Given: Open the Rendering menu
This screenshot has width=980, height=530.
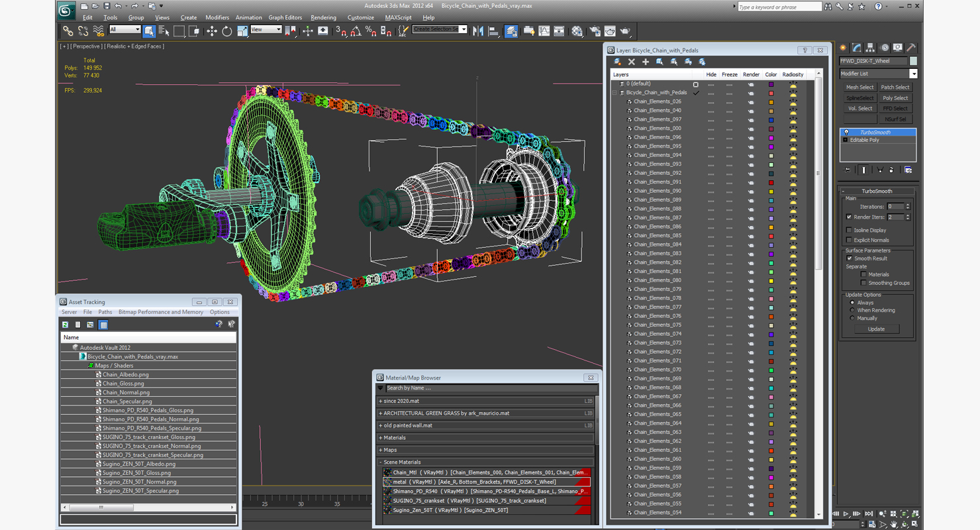Looking at the screenshot, I should [x=323, y=18].
